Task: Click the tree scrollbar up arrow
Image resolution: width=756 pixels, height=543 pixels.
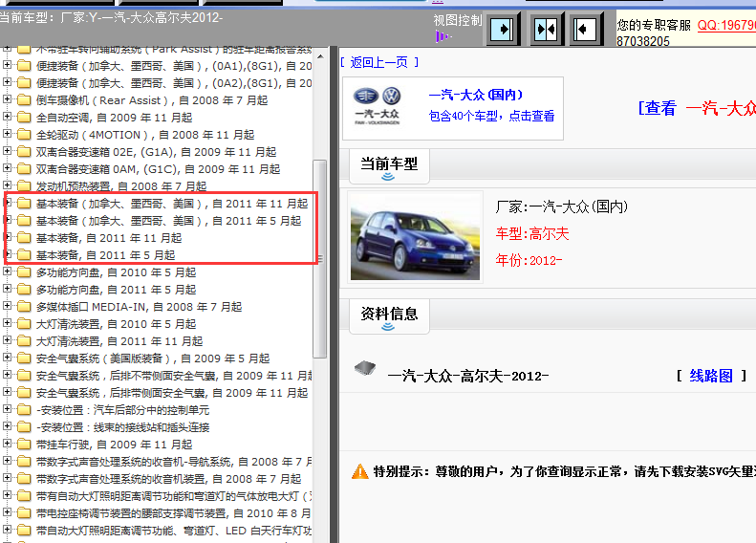Action: click(x=320, y=57)
